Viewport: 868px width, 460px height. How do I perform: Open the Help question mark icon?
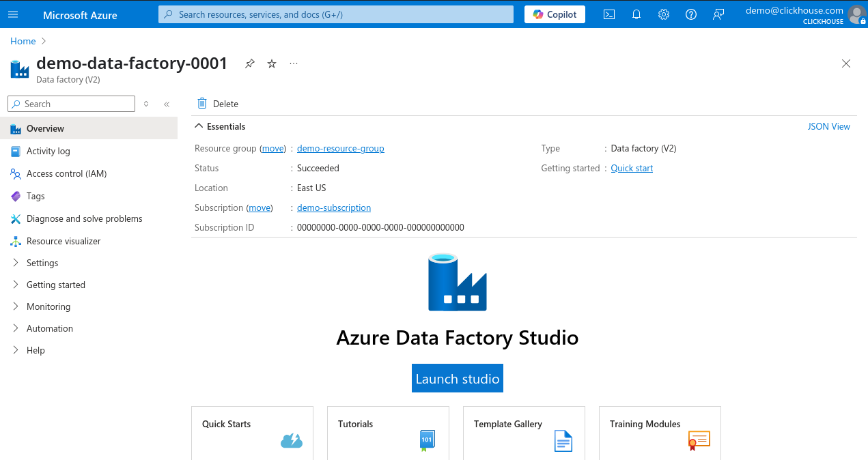690,14
